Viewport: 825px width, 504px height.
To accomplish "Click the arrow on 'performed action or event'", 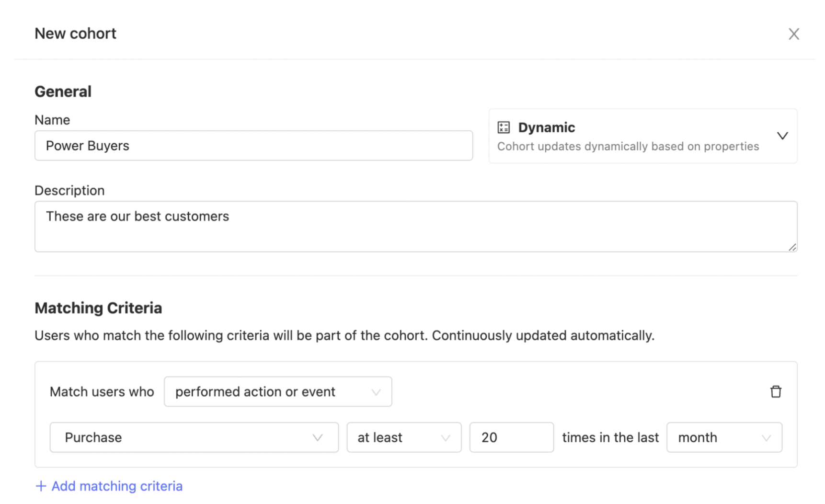I will (x=376, y=392).
